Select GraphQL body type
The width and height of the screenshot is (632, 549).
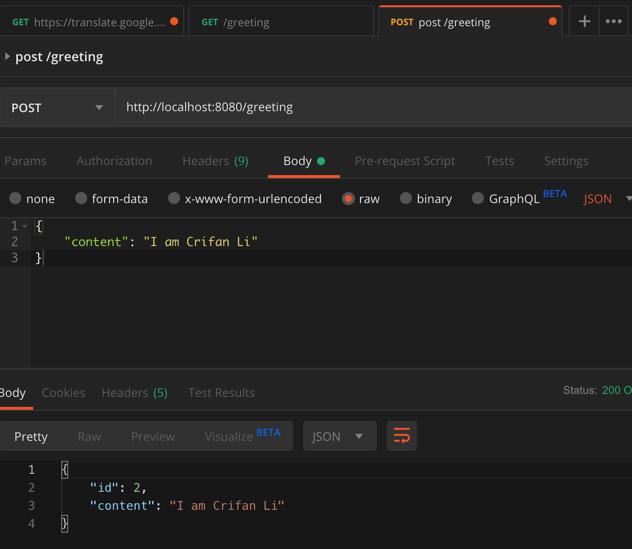coord(478,198)
